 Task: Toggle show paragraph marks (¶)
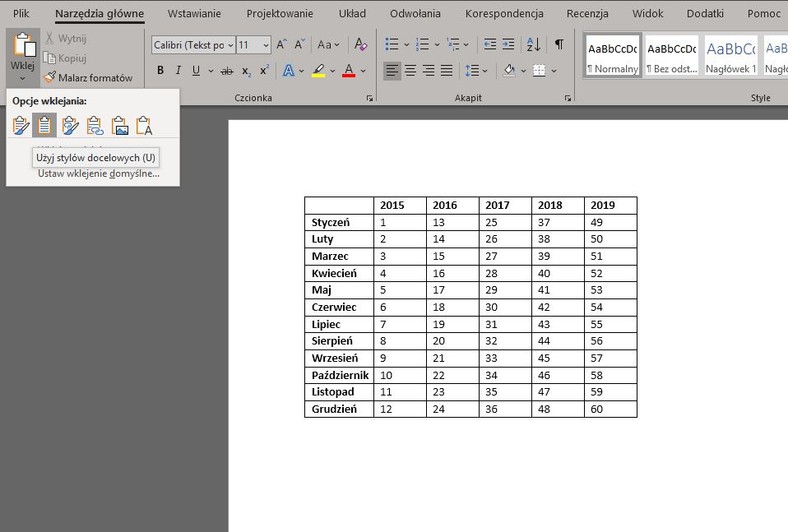click(559, 45)
